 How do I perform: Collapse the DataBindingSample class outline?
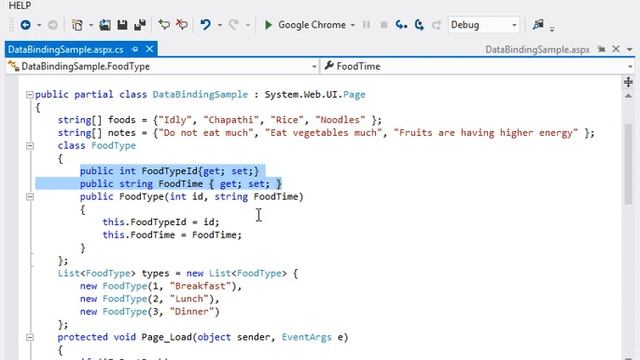click(x=29, y=95)
